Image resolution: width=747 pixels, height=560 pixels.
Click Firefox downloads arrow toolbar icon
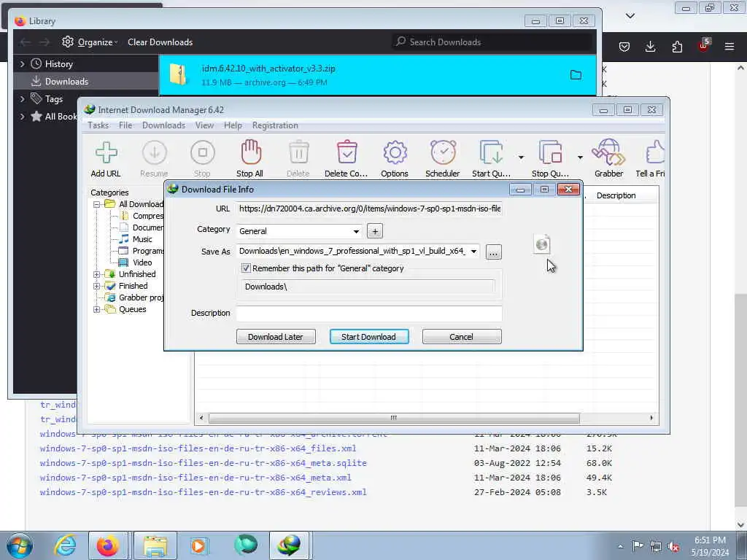[650, 46]
